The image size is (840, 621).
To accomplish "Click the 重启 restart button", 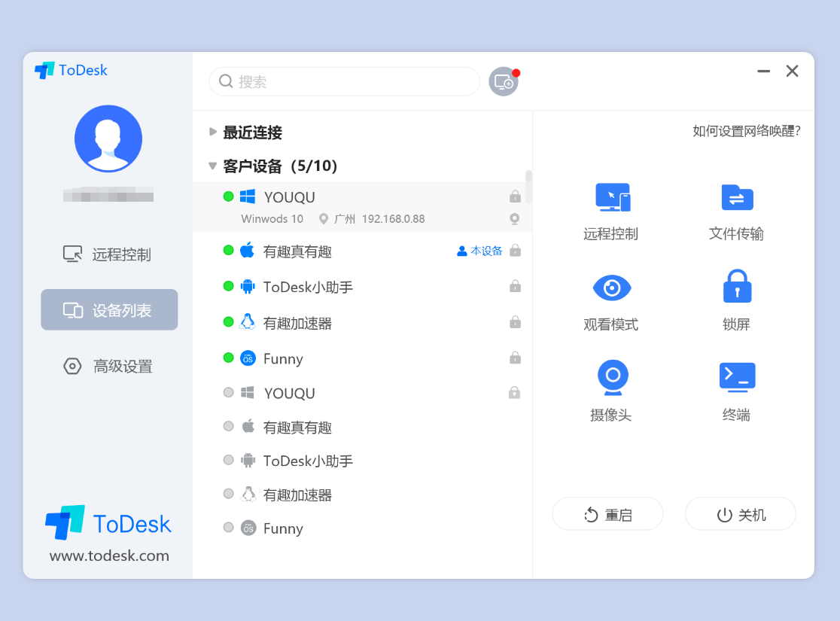I will [x=607, y=514].
